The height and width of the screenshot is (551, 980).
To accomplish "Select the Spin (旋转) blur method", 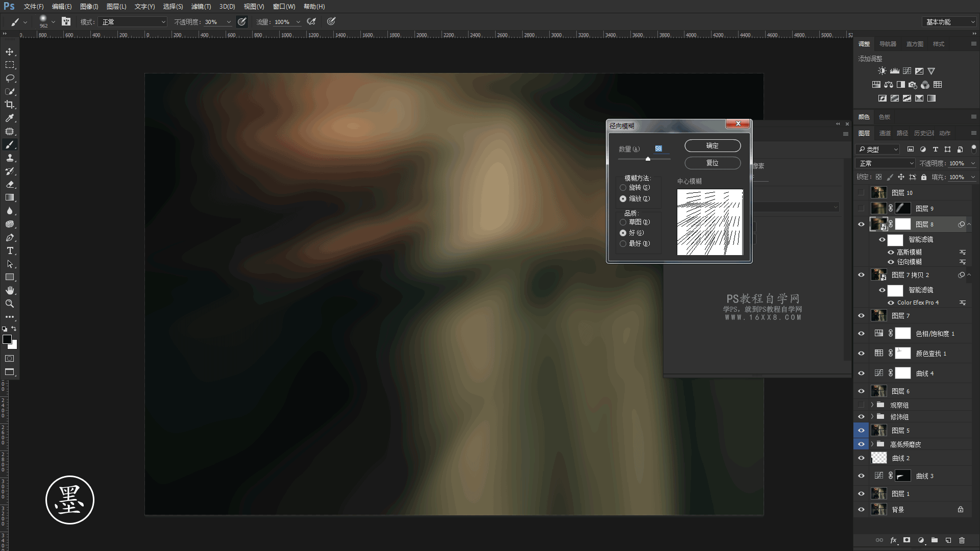I will pos(623,188).
